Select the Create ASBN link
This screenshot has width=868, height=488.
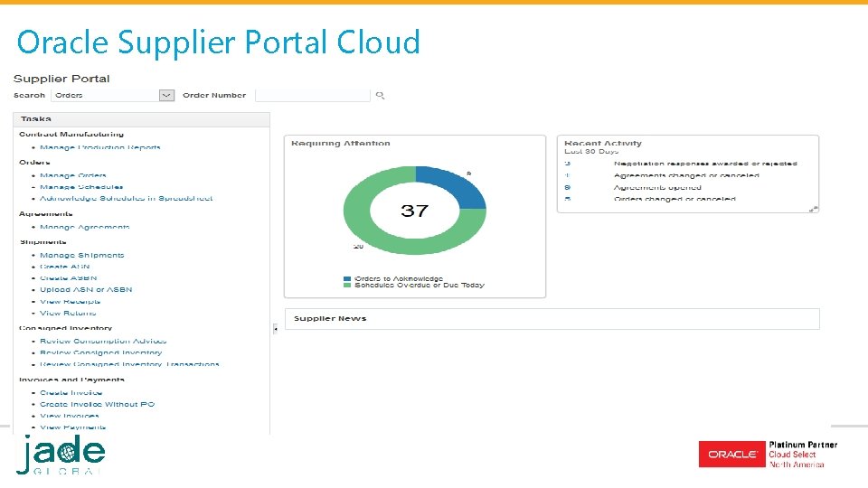(x=68, y=277)
